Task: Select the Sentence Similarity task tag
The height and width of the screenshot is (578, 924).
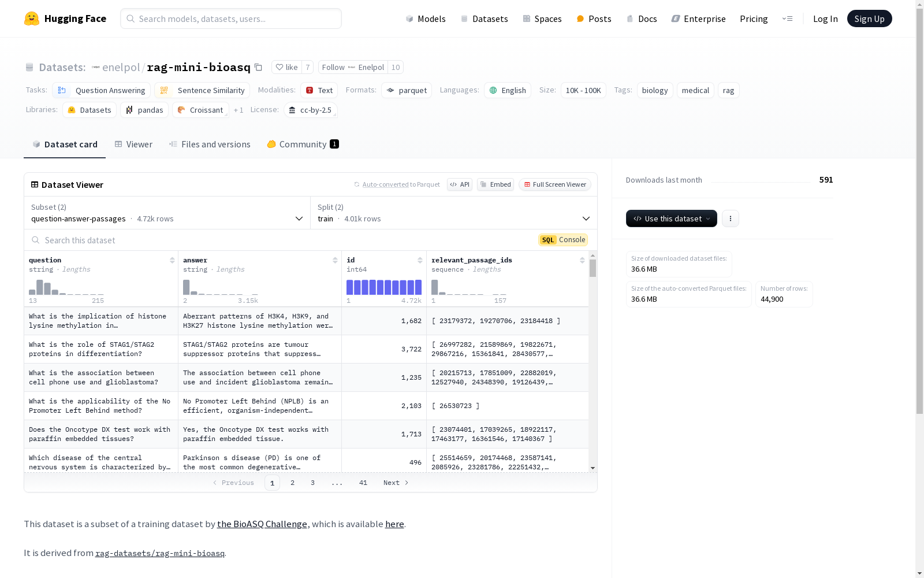Action: point(202,90)
